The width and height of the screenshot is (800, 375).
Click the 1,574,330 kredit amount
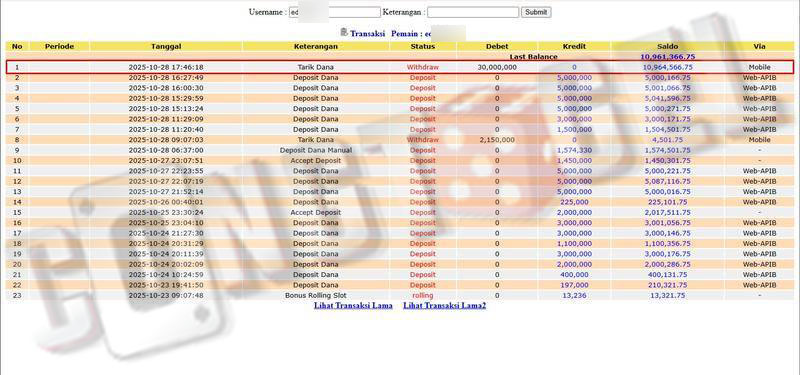[574, 150]
